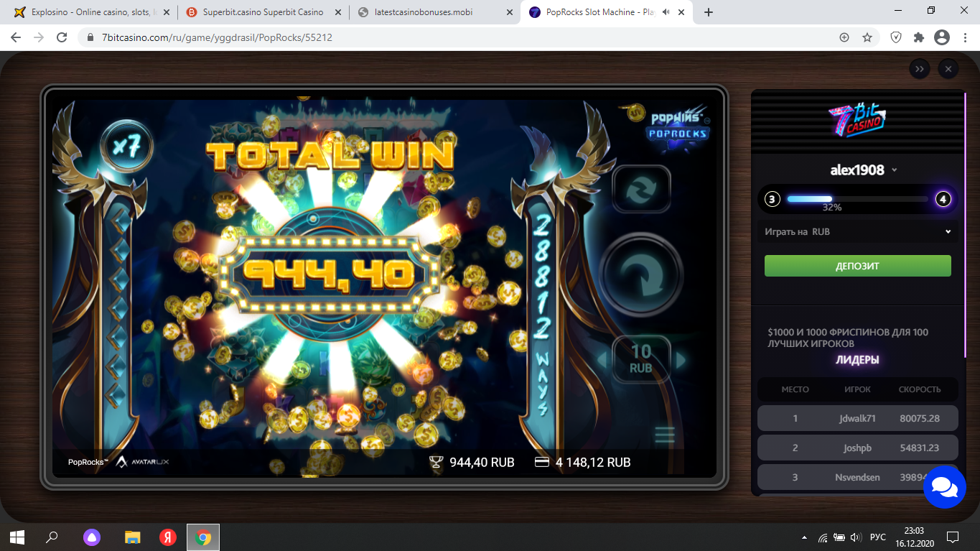Open live chat support bubble
The height and width of the screenshot is (551, 980).
[944, 487]
